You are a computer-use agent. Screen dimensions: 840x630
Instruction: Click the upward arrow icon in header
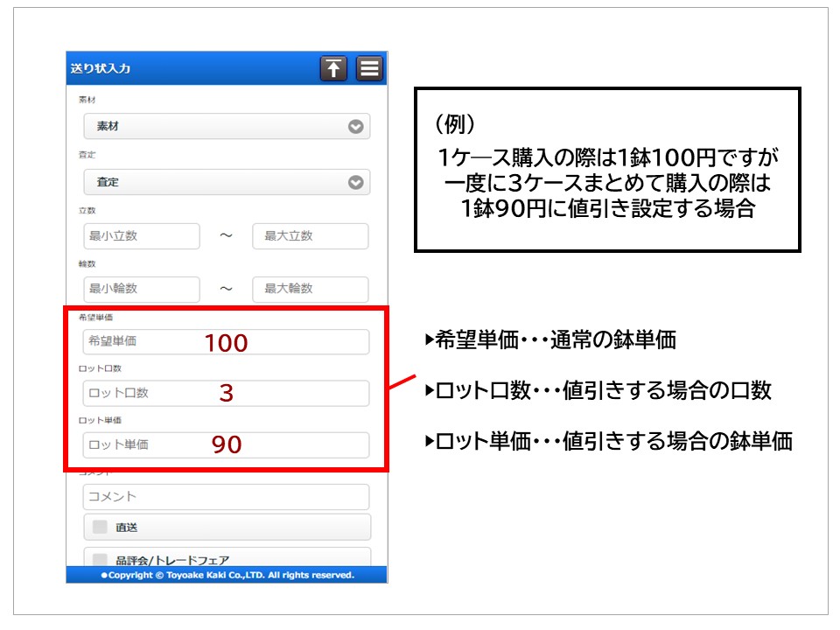[x=333, y=68]
